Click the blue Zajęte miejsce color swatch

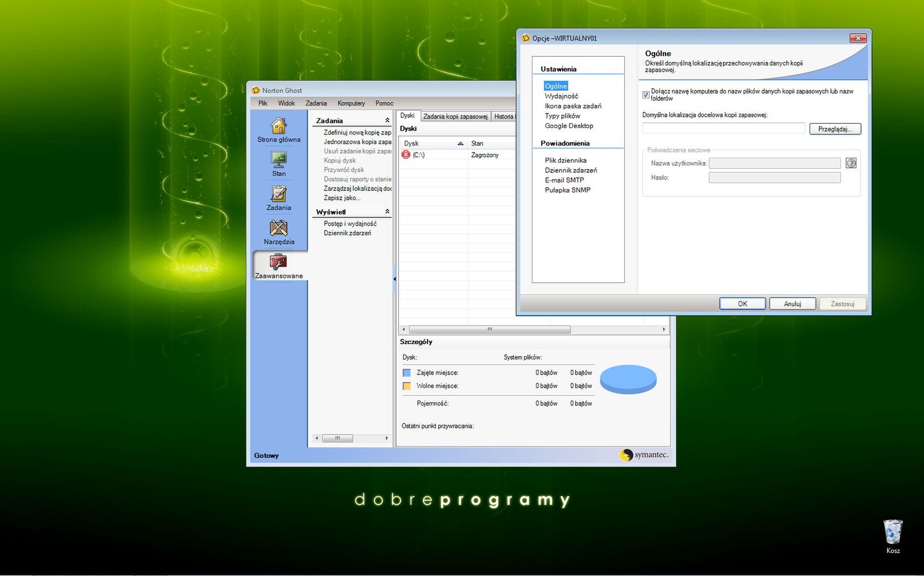(407, 373)
